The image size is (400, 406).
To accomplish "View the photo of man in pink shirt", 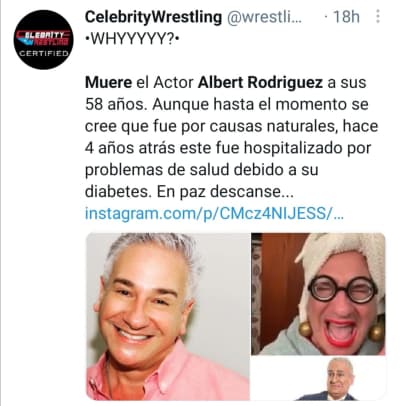I will pos(168,316).
